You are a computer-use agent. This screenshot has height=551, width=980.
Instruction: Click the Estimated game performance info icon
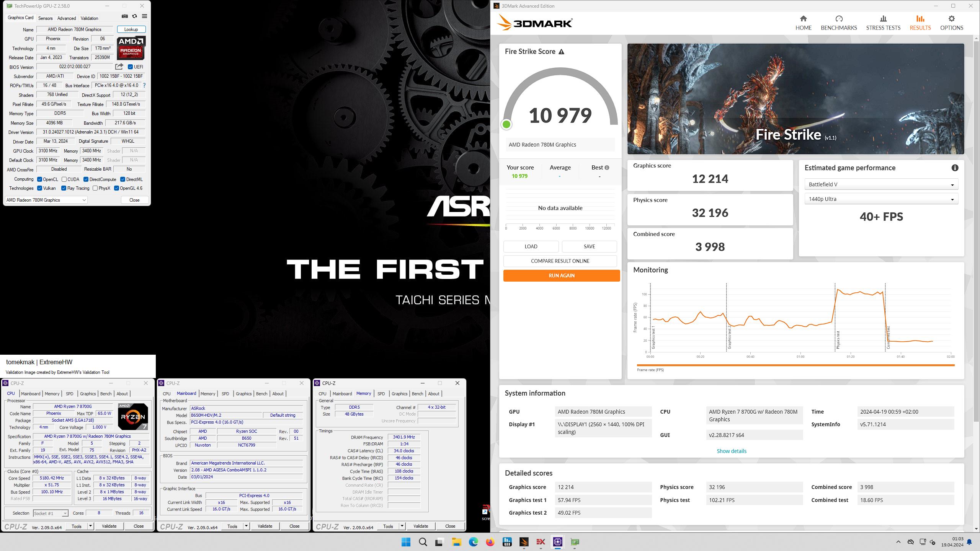[955, 168]
